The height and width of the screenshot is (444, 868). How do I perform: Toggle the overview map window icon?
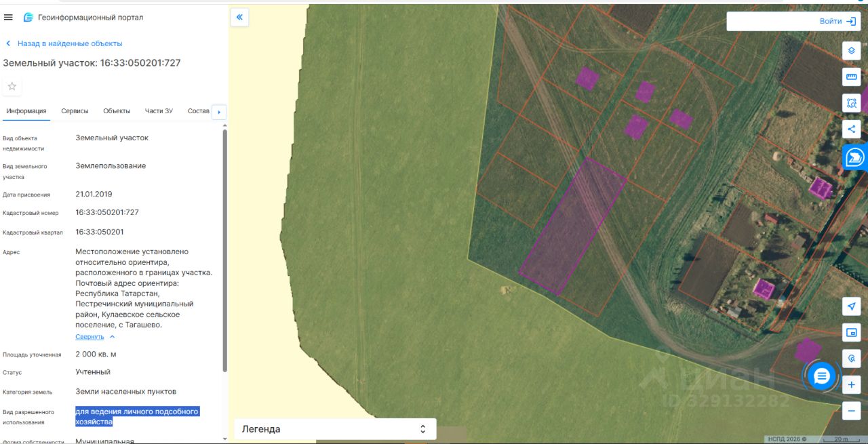(852, 332)
